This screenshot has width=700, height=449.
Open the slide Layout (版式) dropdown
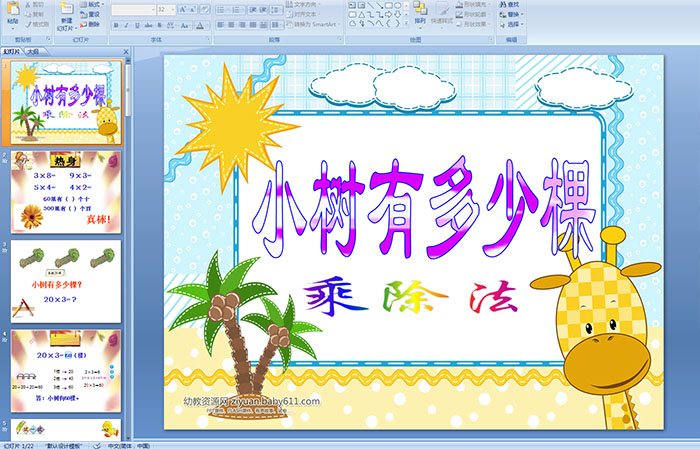92,4
